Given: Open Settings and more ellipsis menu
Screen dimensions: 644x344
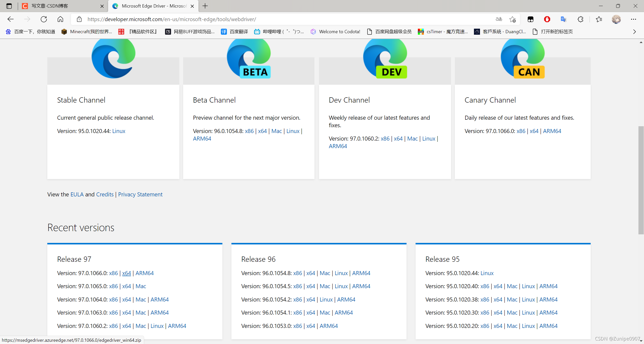Looking at the screenshot, I should (633, 19).
